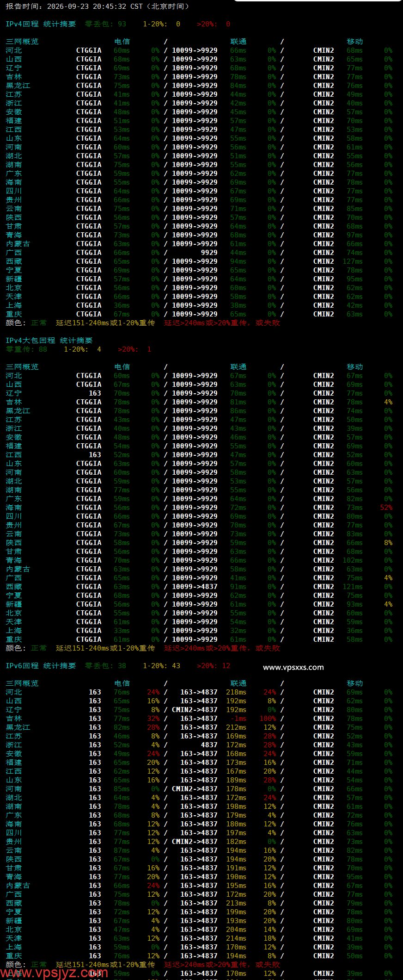Select the "204ms" latency in the 北京 row
Screen dimensions: 403x980
(236, 930)
